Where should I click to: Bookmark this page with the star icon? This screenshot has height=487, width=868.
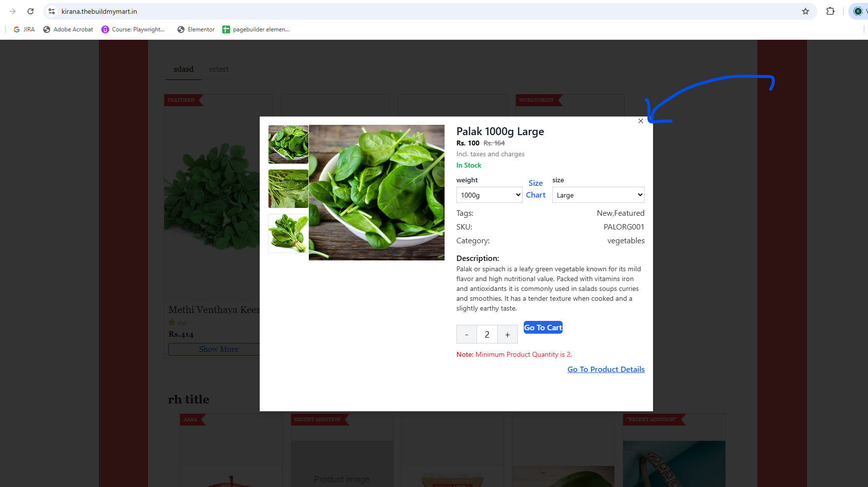[x=806, y=11]
